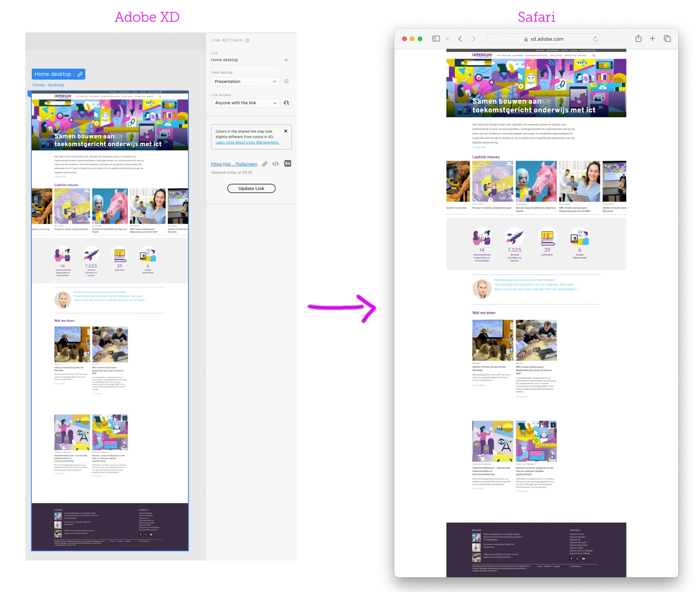700x592 pixels.
Task: Click the link icon on the Home desktop badge
Action: pyautogui.click(x=80, y=74)
